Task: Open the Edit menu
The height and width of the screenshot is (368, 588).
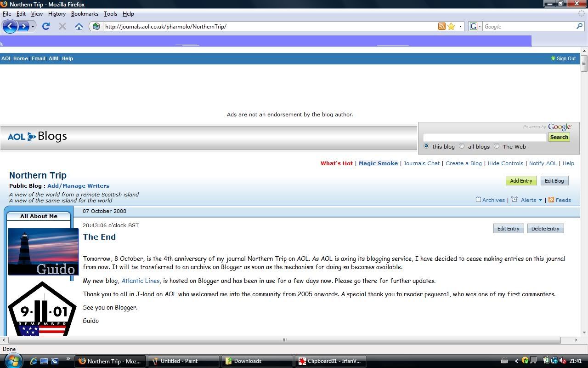Action: point(21,14)
